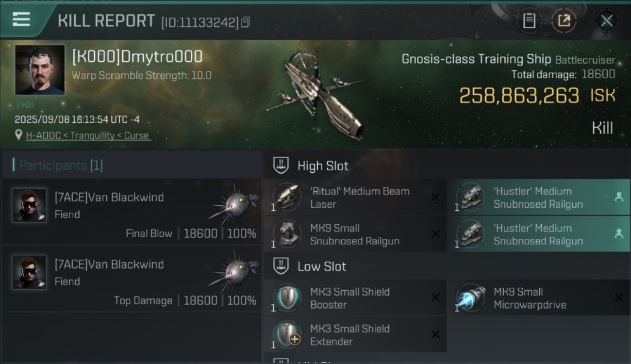Click the clipboard copy report icon
631x364 pixels.
click(529, 21)
